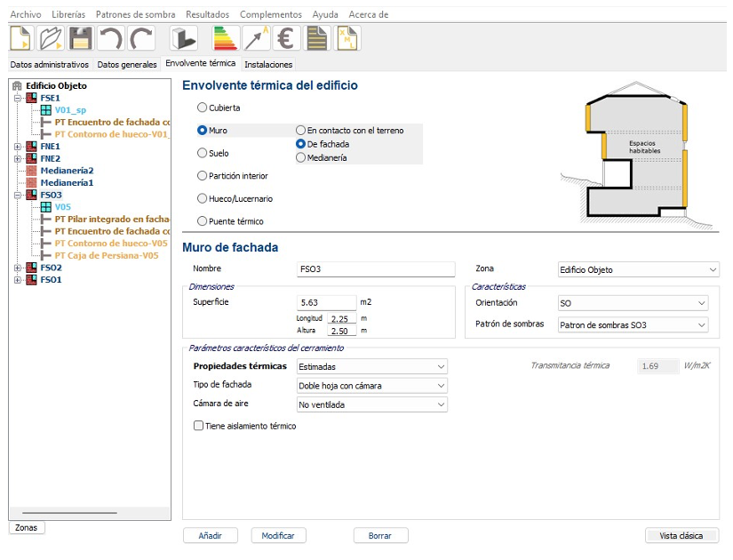Click the XML file toolbar icon
This screenshot has width=733, height=560.
[x=347, y=39]
